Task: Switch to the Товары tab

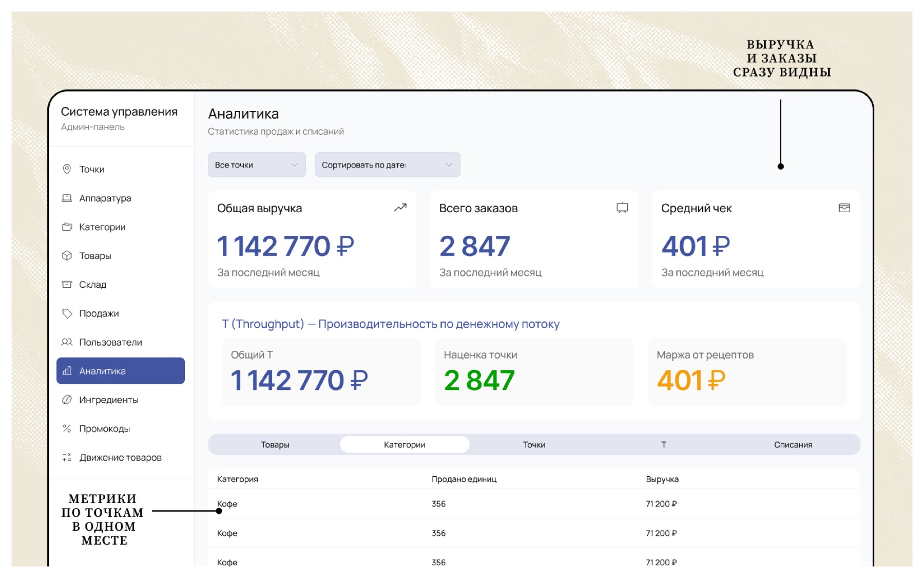Action: pyautogui.click(x=275, y=444)
